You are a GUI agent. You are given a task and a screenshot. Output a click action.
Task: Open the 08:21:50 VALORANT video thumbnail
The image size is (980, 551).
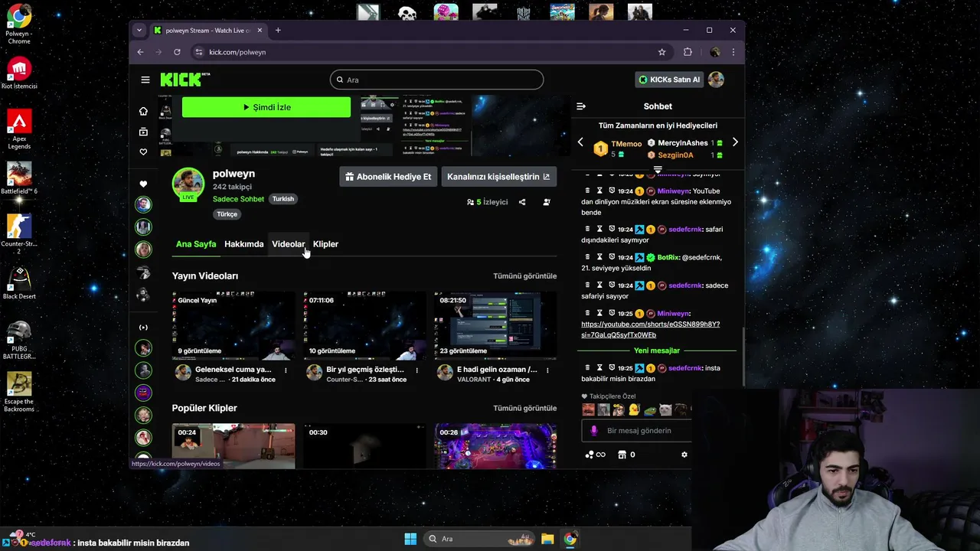point(495,325)
